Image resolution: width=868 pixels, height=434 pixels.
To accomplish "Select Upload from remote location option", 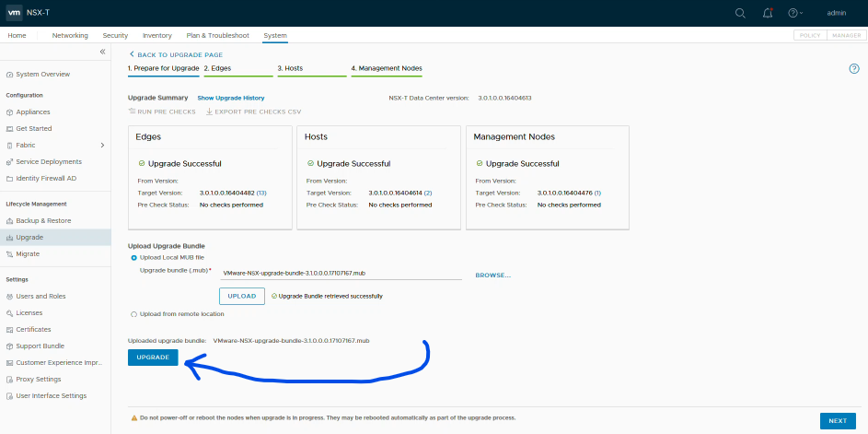I will point(134,314).
